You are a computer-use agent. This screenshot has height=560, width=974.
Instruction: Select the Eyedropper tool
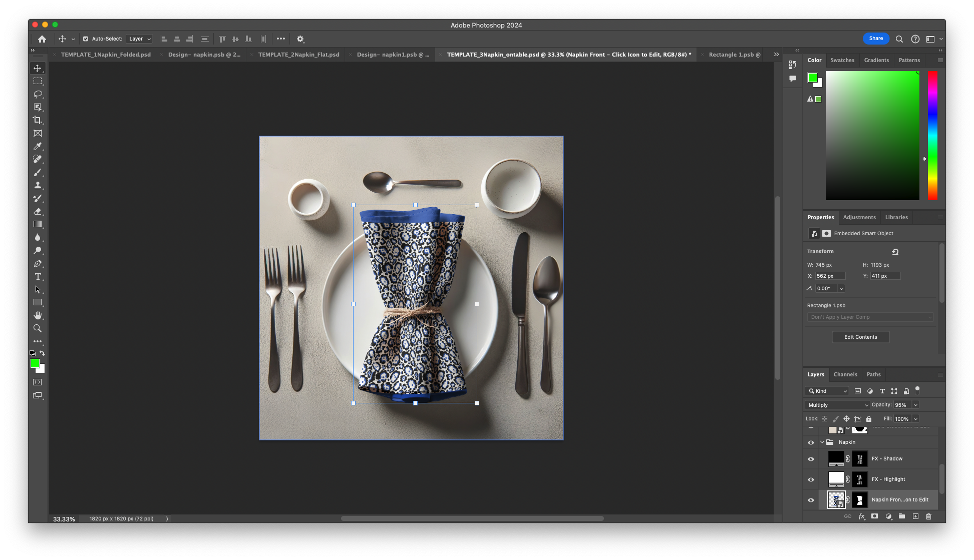[38, 146]
